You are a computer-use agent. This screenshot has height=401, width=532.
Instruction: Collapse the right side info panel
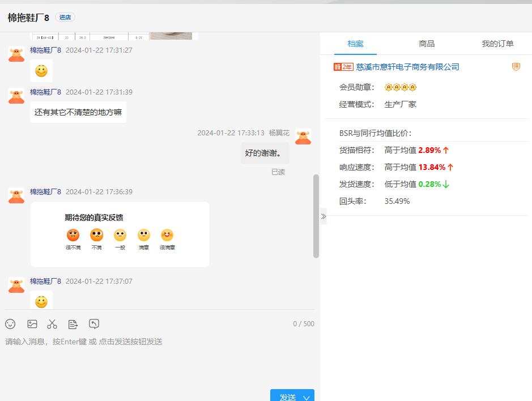[x=323, y=216]
